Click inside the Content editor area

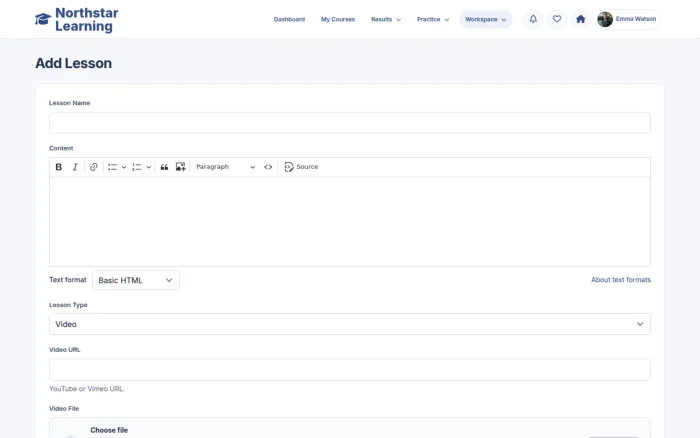pyautogui.click(x=350, y=221)
